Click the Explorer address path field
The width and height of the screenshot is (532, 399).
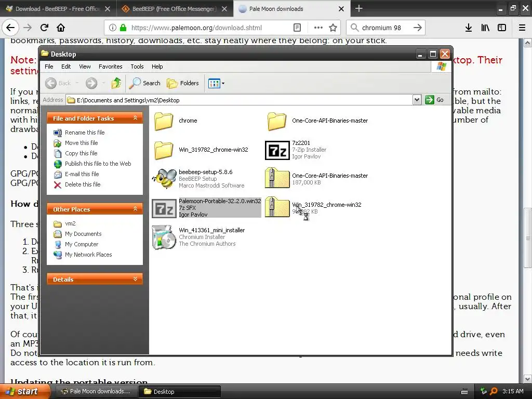pyautogui.click(x=239, y=100)
